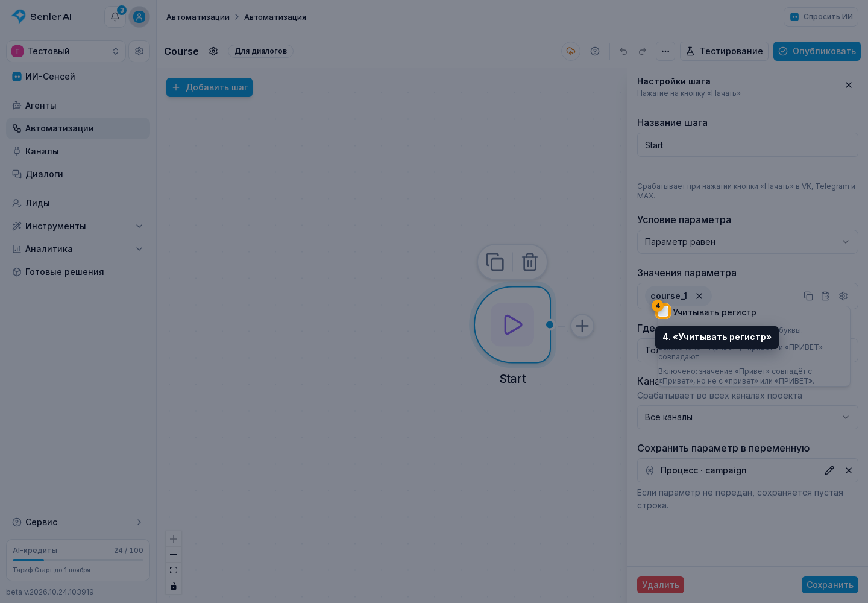The width and height of the screenshot is (868, 603).
Task: Click the Опубликовать button
Action: [x=817, y=51]
